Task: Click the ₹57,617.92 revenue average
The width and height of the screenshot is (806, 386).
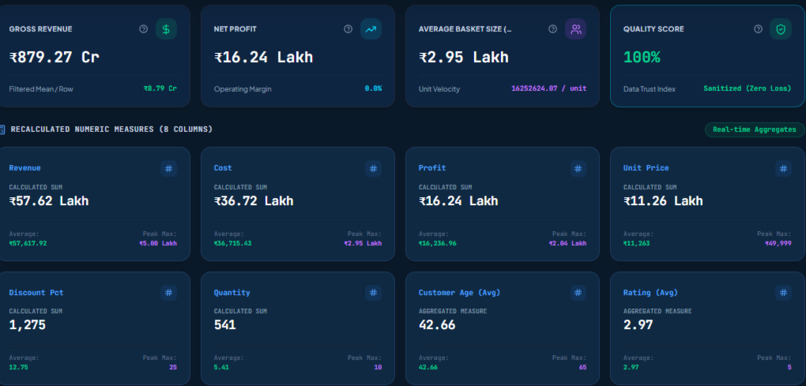Action: click(28, 243)
